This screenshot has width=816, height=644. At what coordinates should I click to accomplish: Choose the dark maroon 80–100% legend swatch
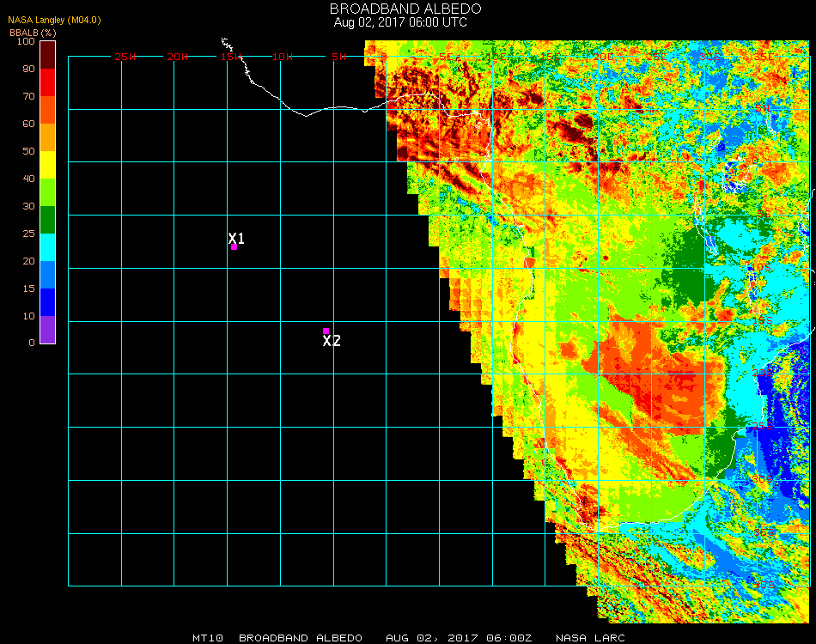click(x=48, y=54)
